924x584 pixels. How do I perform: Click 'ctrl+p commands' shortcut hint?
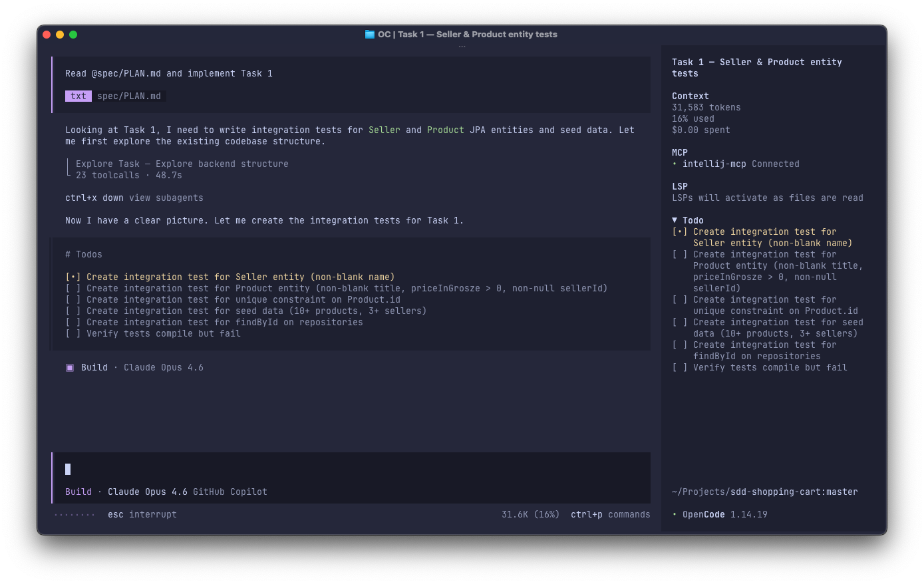point(611,514)
